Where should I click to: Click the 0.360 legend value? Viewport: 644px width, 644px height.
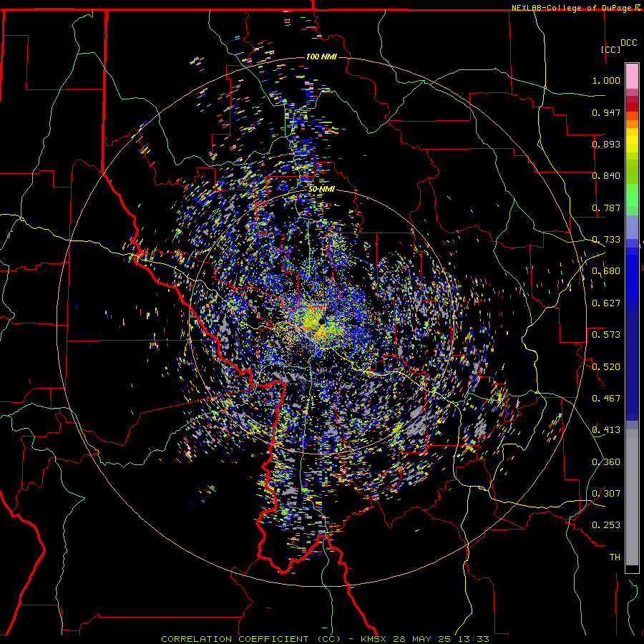pos(606,462)
